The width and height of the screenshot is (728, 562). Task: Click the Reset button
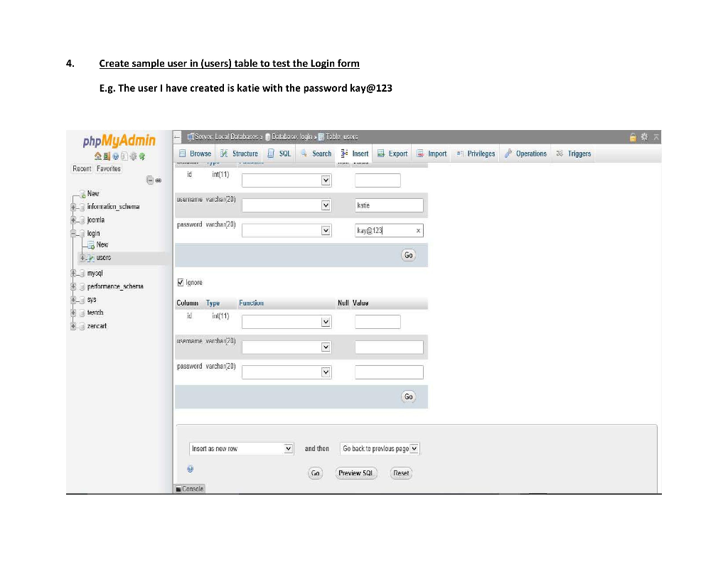click(x=400, y=473)
